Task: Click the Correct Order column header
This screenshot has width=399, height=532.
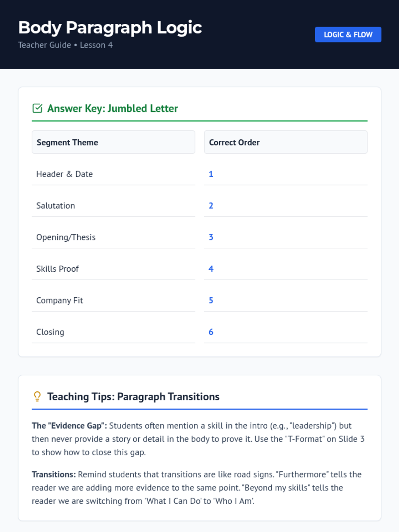Action: 234,142
